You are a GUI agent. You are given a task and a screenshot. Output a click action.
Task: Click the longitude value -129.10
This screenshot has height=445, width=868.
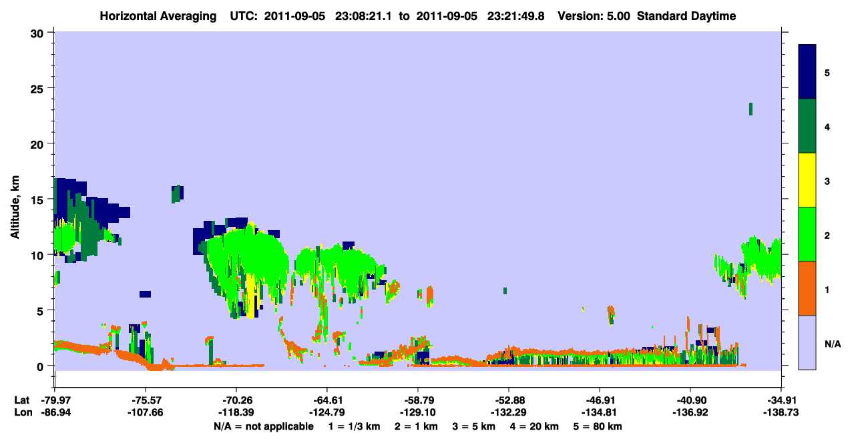pyautogui.click(x=417, y=413)
